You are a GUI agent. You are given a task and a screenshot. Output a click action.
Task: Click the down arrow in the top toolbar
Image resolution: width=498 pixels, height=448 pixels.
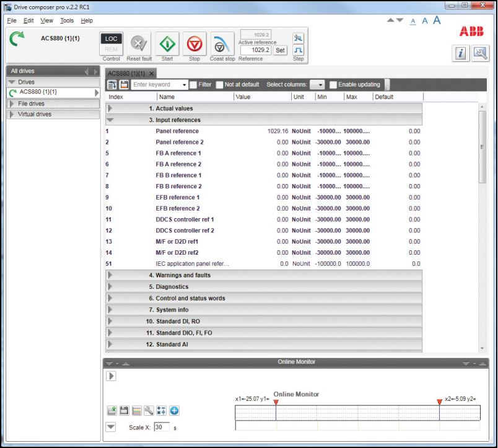point(400,20)
